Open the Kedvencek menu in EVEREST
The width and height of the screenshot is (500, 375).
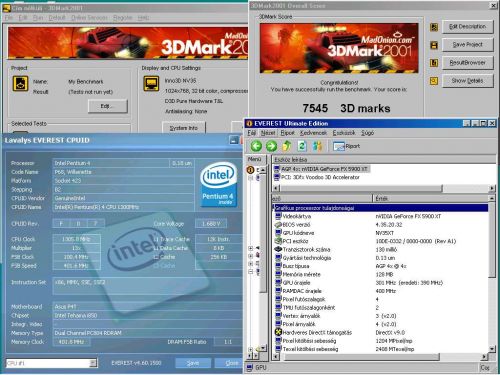tap(313, 133)
